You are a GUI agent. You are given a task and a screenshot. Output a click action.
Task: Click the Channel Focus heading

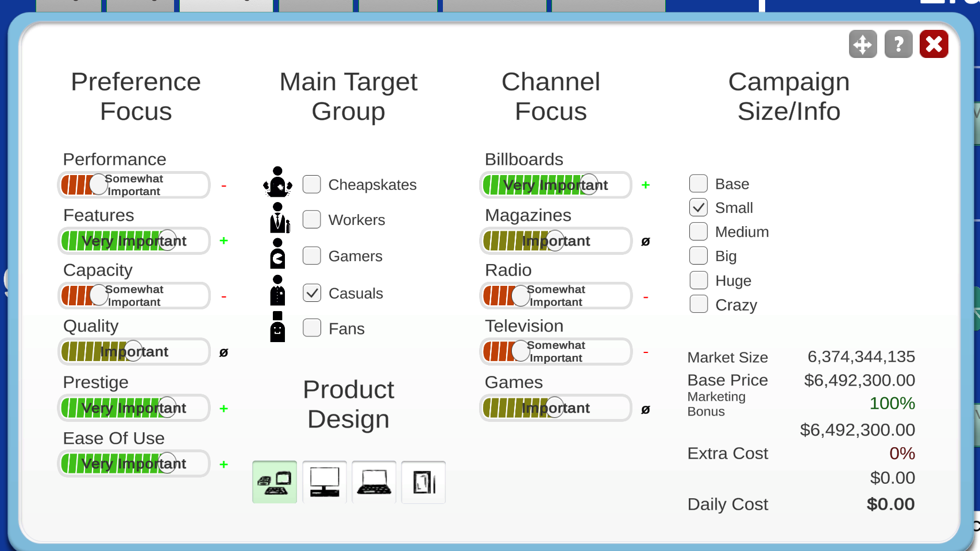[551, 96]
